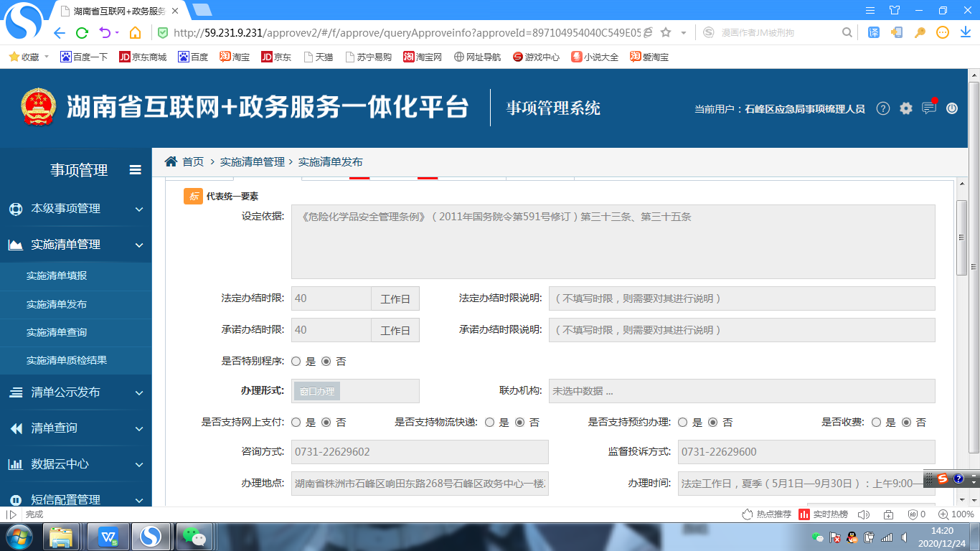Open 实施清单质检结果 menu item

[x=67, y=360]
